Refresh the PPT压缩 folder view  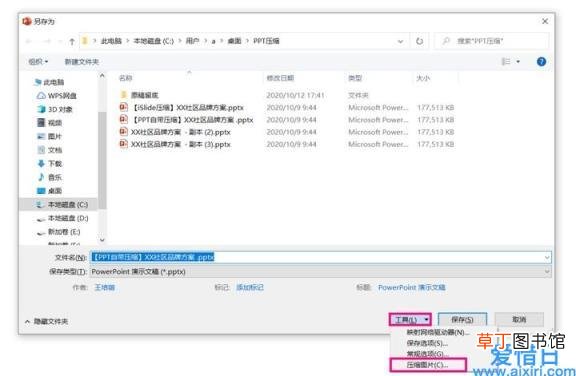[x=420, y=41]
